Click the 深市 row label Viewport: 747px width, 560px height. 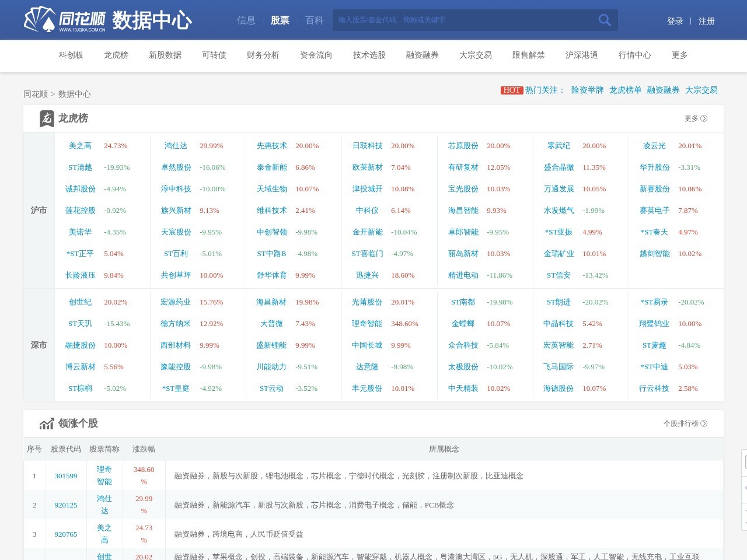point(39,345)
